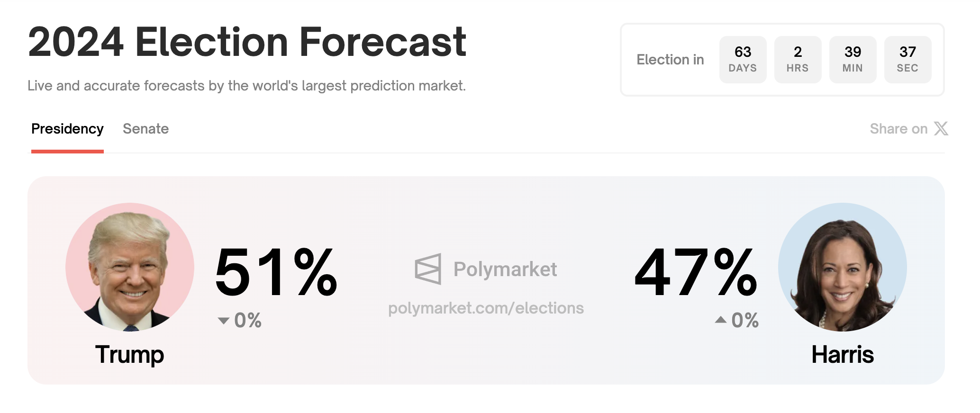980x413 pixels.
Task: Click the 39 MIN countdown box
Action: pyautogui.click(x=853, y=60)
